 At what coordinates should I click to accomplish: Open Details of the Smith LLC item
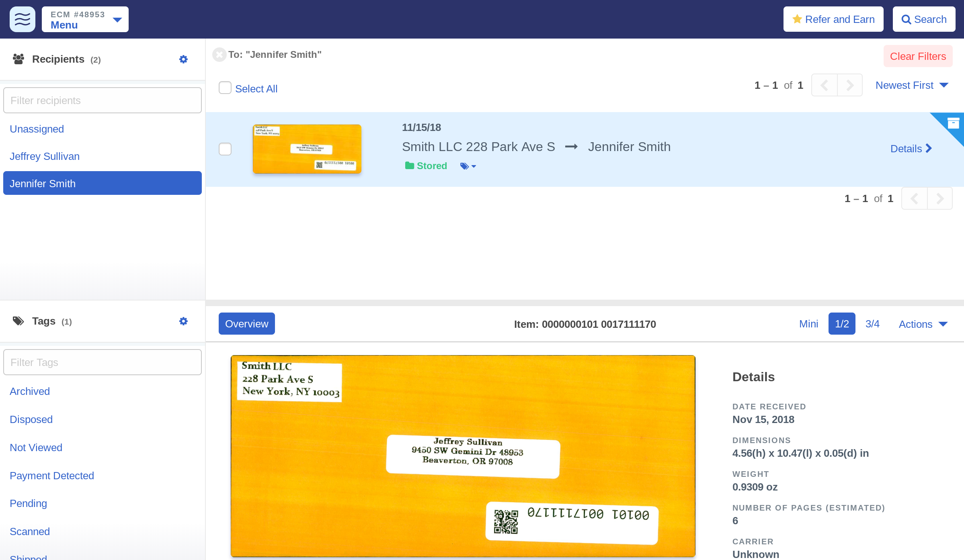click(x=911, y=149)
